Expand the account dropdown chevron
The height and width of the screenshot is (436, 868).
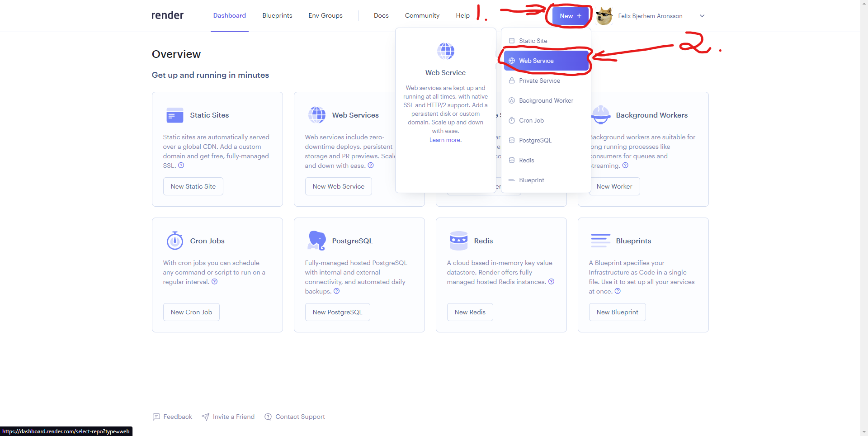click(x=702, y=16)
